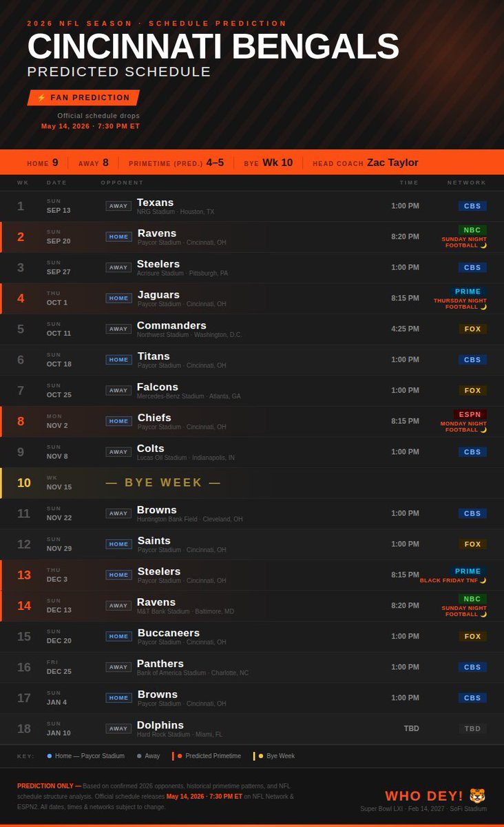The image size is (504, 827).
Task: Click the Colts opponent name
Action: (151, 448)
